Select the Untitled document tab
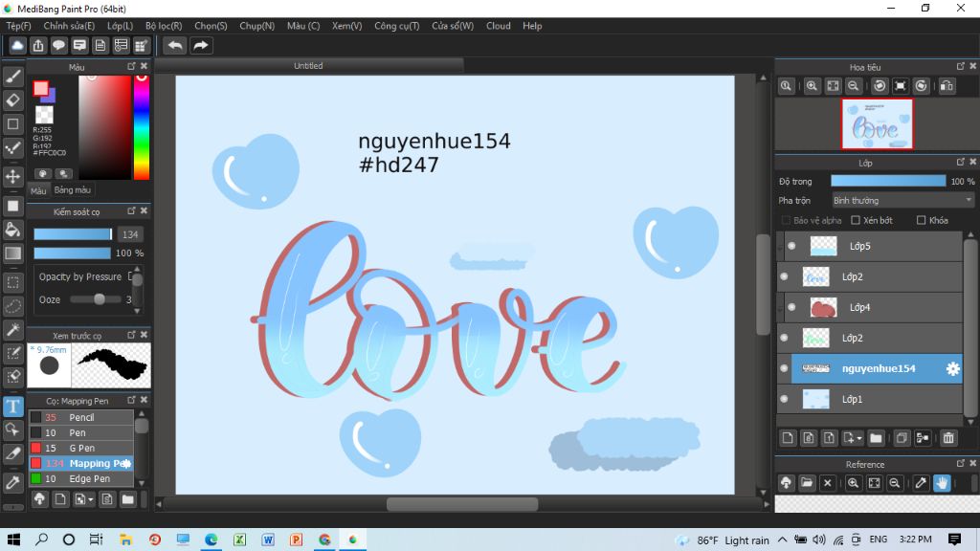The image size is (980, 551). pyautogui.click(x=309, y=66)
